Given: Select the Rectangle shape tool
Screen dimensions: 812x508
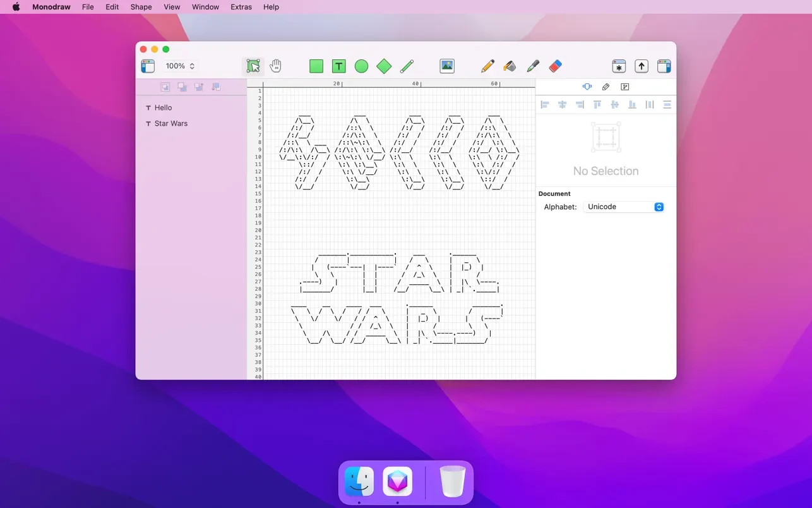Looking at the screenshot, I should (x=316, y=66).
